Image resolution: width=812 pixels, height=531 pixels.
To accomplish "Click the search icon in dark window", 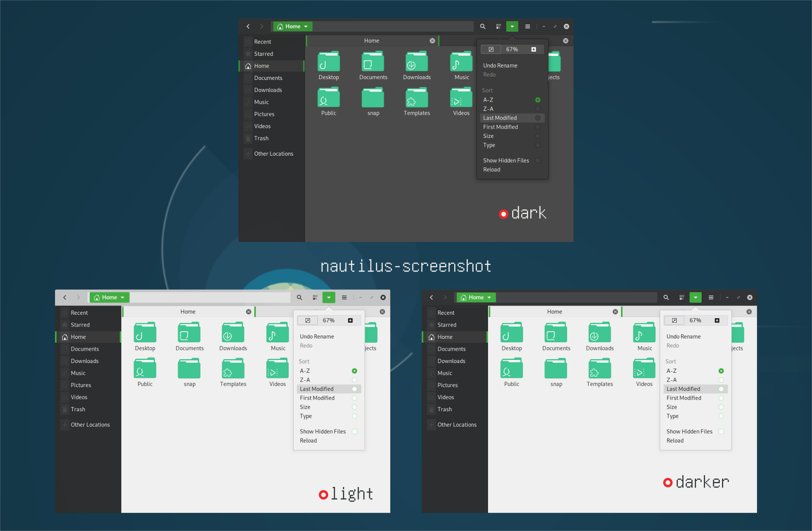I will click(483, 26).
